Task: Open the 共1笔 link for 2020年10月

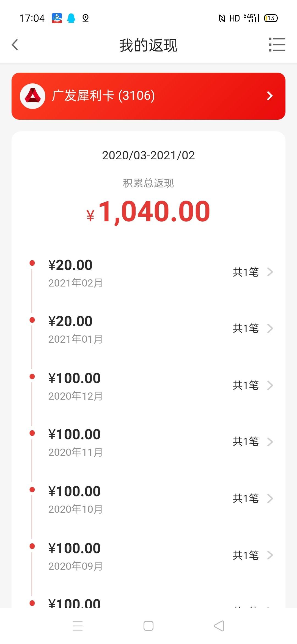Action: (246, 498)
